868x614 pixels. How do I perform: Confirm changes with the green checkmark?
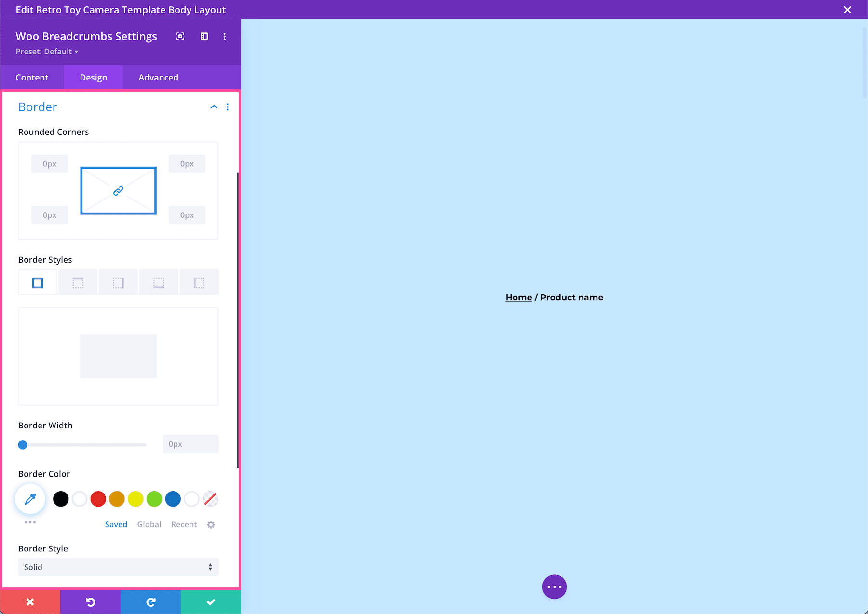[x=211, y=601]
